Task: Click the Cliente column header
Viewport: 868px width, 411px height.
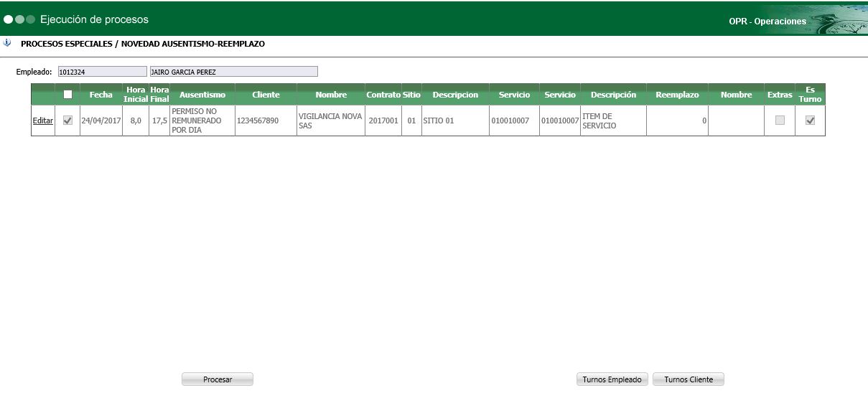Action: [x=266, y=95]
